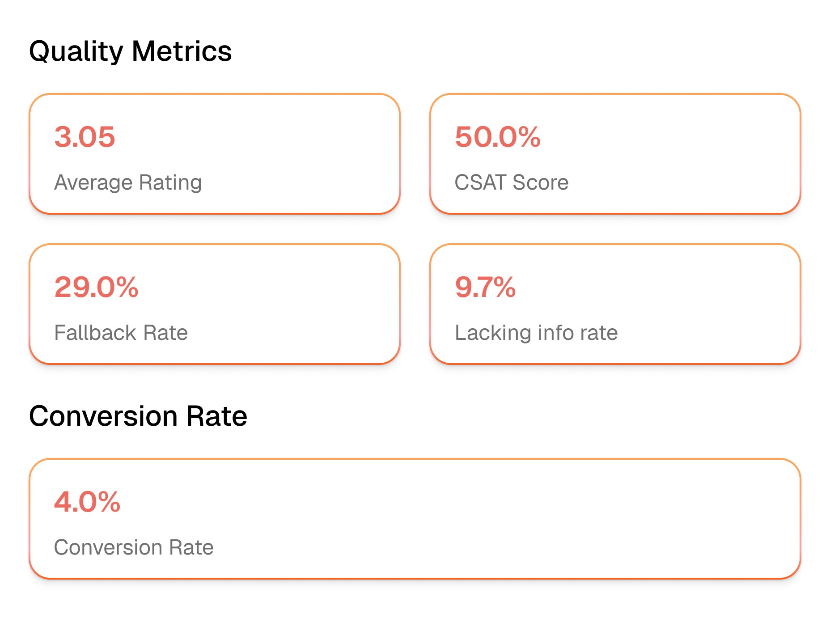Screen dimensions: 830x644
Task: Click the Lacking info rate label text
Action: (x=536, y=333)
